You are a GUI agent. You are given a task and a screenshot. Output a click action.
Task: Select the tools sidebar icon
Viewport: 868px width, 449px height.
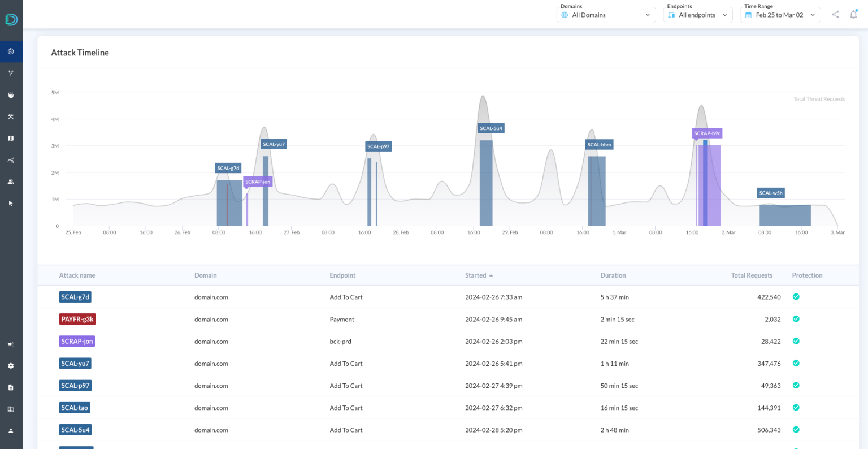click(11, 116)
